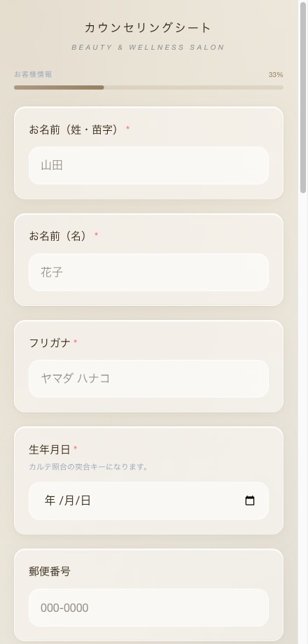Click the BEAUTY & WELLNESS SALON subtitle
Image resolution: width=308 pixels, height=644 pixels.
pos(148,47)
